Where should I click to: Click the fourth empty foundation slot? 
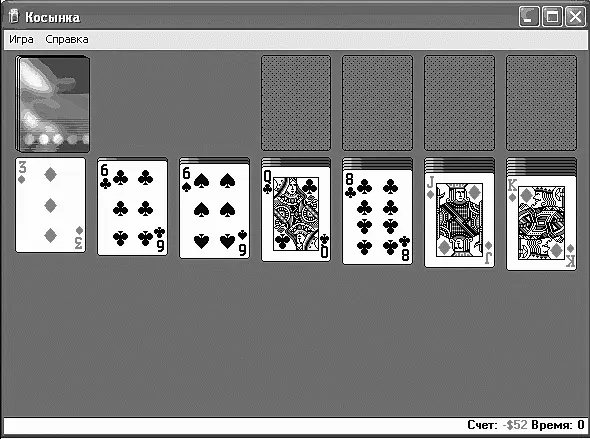(x=541, y=103)
